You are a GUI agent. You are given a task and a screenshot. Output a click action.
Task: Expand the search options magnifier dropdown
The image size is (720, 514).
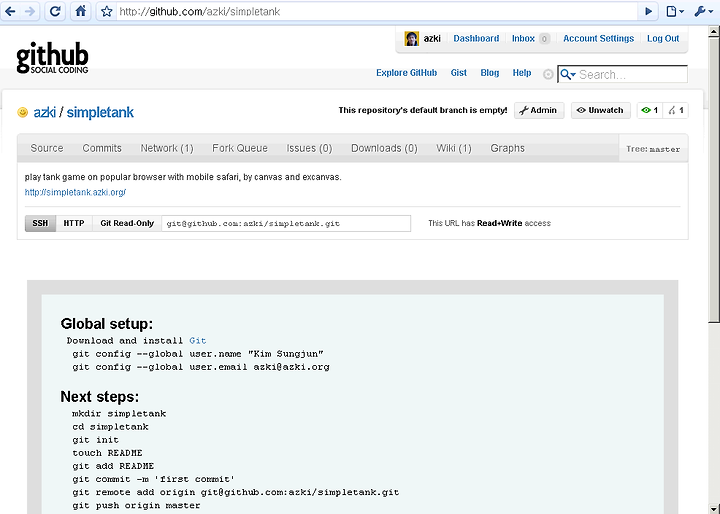tap(568, 74)
